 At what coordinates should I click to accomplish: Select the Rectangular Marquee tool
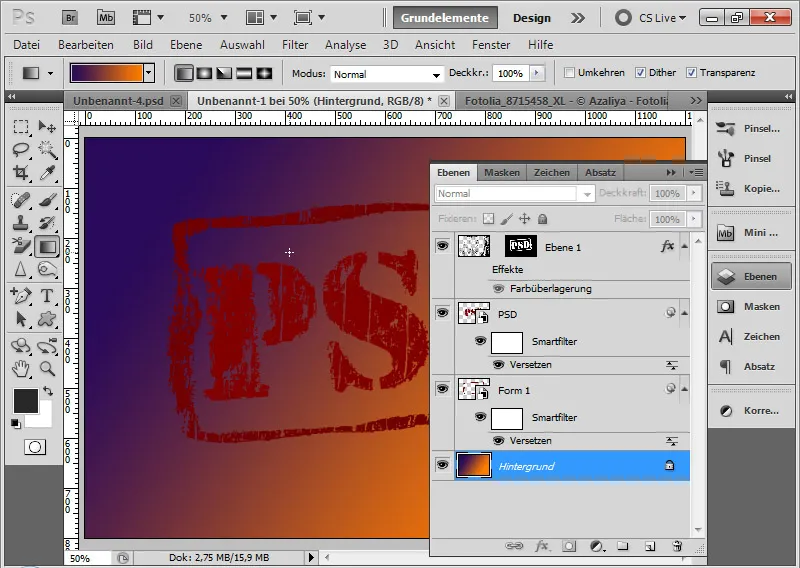click(20, 126)
